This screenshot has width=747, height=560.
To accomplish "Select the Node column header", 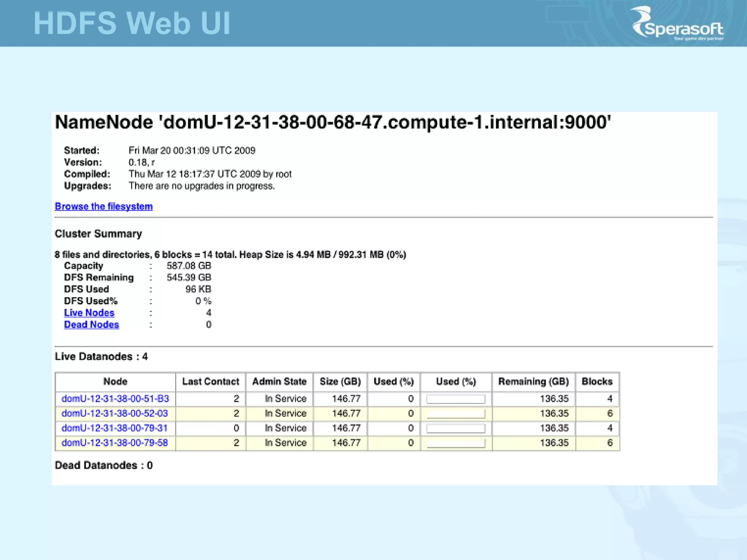I will 115,382.
